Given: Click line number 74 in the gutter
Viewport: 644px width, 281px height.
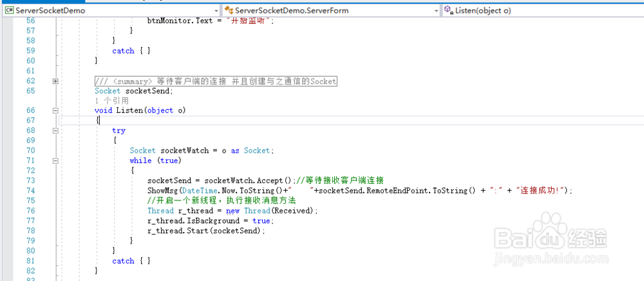Looking at the screenshot, I should [x=30, y=191].
